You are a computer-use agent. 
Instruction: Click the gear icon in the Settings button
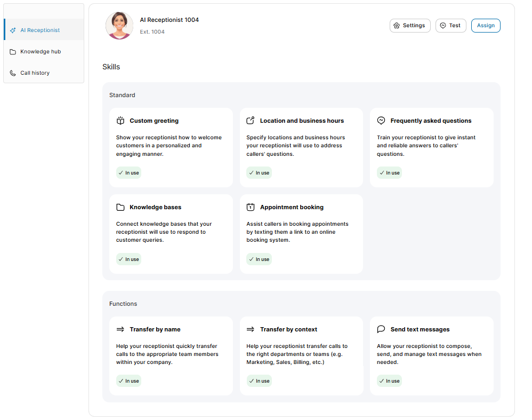396,25
